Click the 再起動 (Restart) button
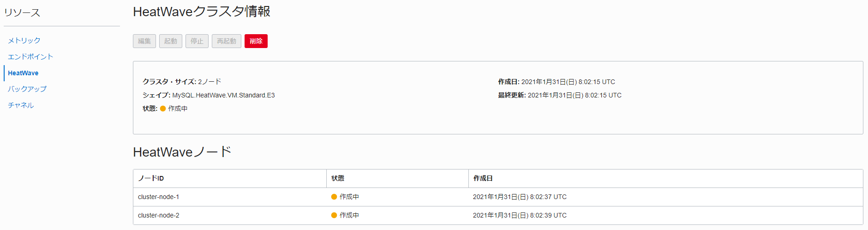 [x=226, y=41]
